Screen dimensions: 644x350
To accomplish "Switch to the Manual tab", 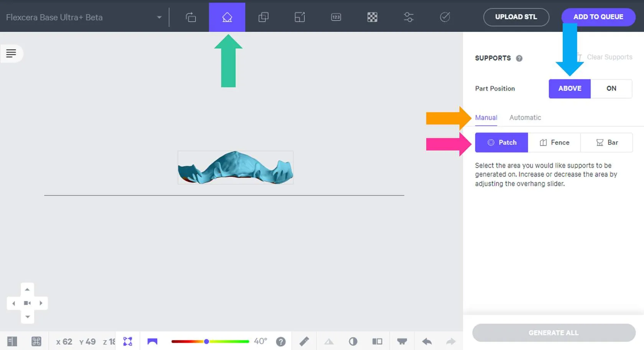I will tap(486, 118).
